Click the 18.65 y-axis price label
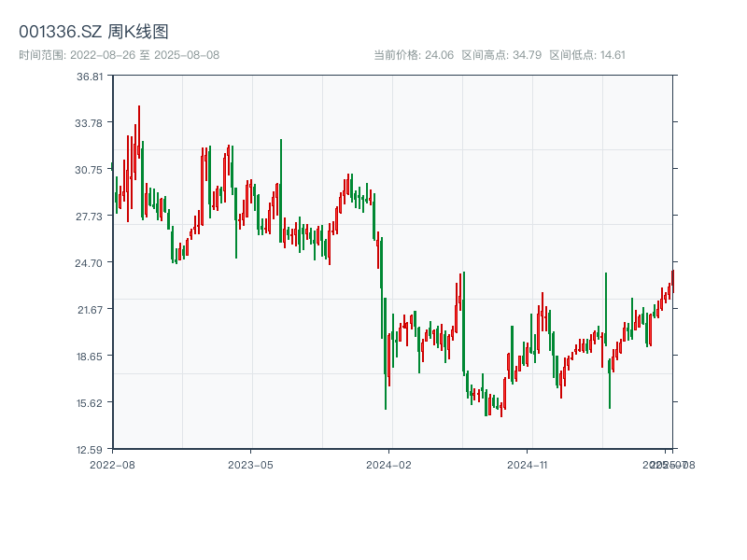Screen dimensions: 747x560 (x=90, y=357)
